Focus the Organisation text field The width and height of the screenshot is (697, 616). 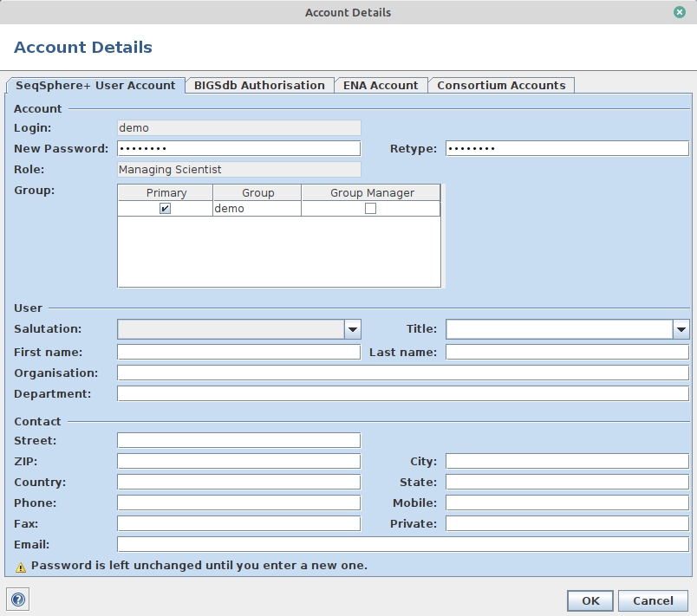403,373
